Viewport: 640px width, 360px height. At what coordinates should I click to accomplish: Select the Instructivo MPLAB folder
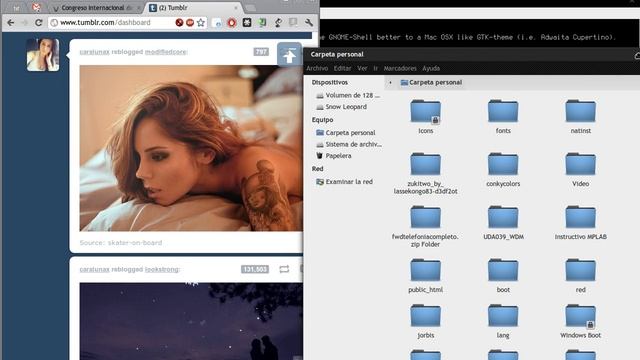(580, 222)
